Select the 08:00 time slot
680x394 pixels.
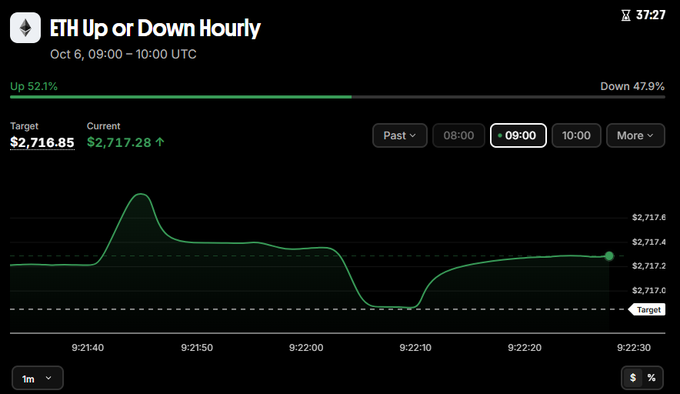(x=458, y=136)
